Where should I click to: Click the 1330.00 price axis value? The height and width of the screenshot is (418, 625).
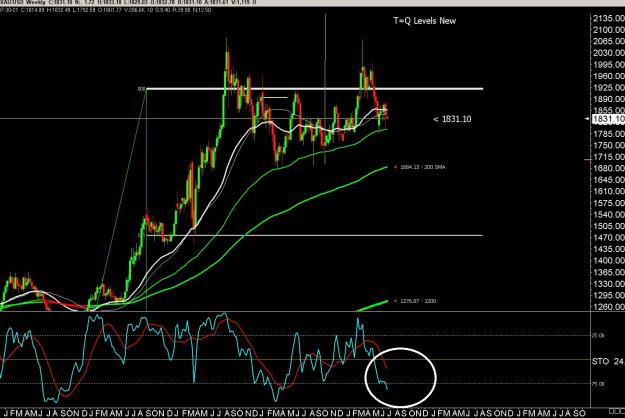[x=609, y=284]
